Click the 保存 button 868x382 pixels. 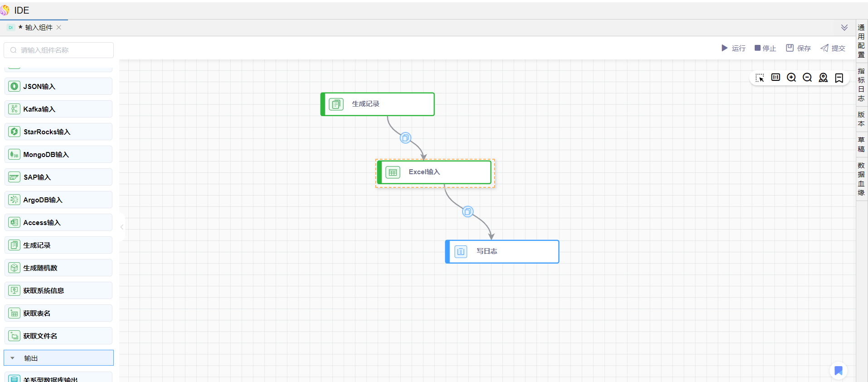pyautogui.click(x=799, y=48)
